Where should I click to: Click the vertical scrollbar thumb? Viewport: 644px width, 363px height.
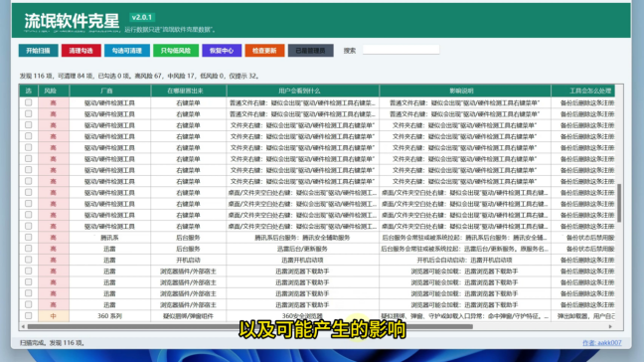tap(619, 203)
